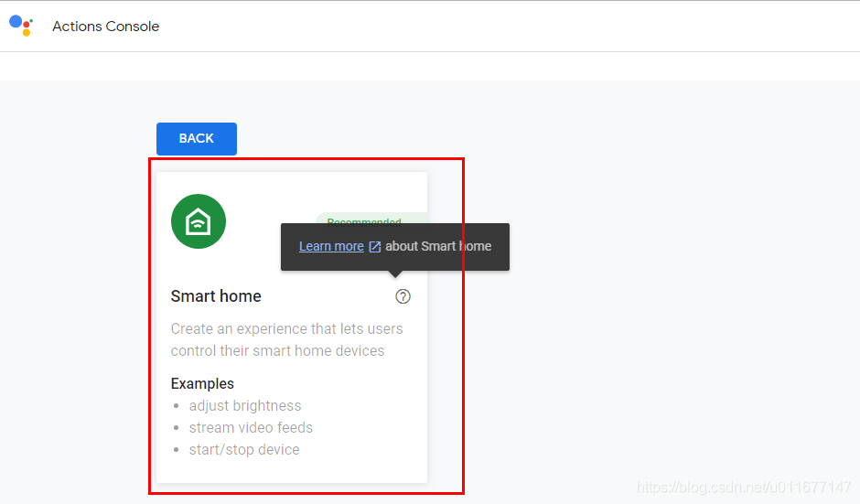Click 'about Smart home' tooltip text
This screenshot has width=860, height=504.
[438, 246]
